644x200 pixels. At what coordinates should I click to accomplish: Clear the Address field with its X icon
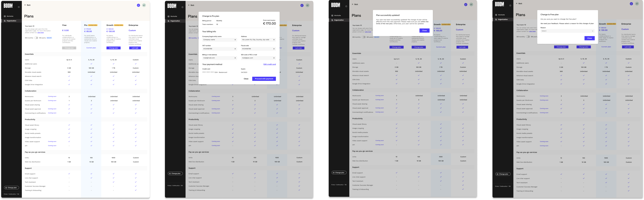coord(274,40)
